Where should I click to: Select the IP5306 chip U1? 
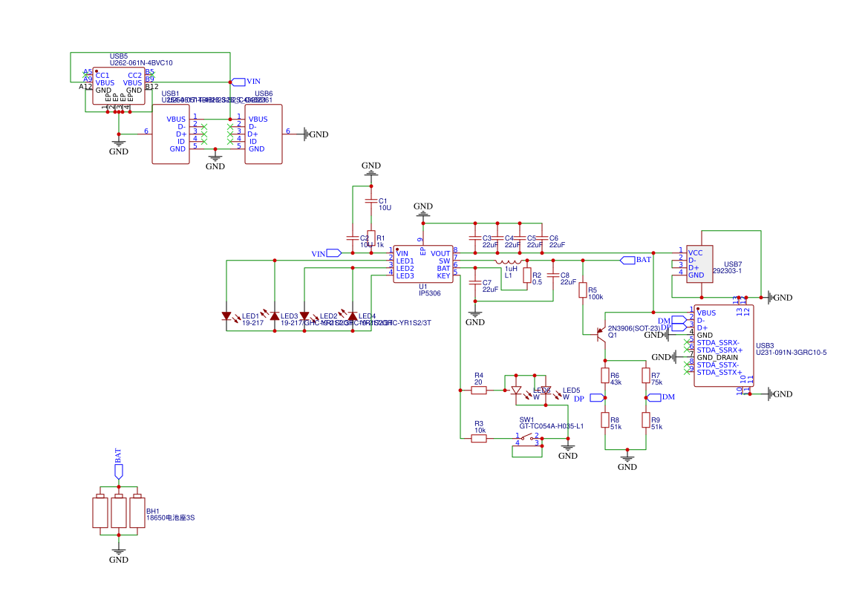pos(423,264)
